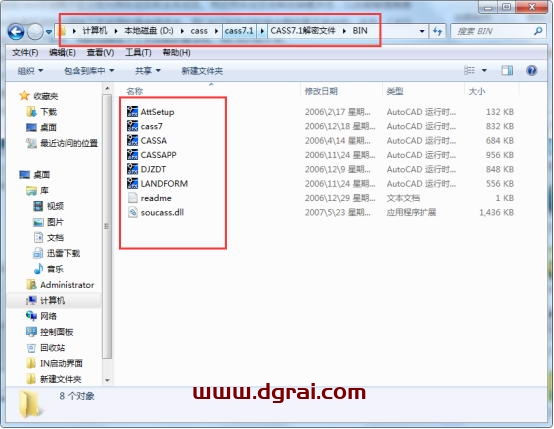Select the AttSetup file icon
The width and height of the screenshot is (554, 429).
[x=132, y=111]
